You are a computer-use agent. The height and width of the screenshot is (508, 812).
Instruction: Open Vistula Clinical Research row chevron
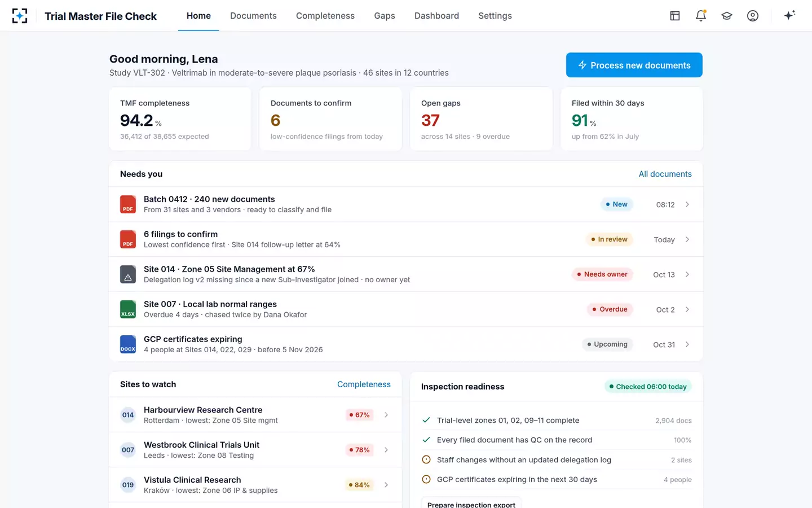(x=386, y=485)
